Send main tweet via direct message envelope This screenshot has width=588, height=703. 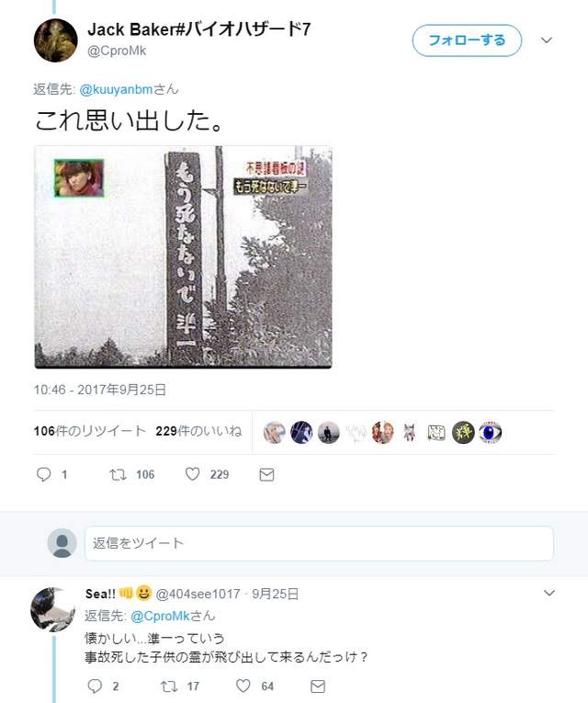click(x=266, y=474)
